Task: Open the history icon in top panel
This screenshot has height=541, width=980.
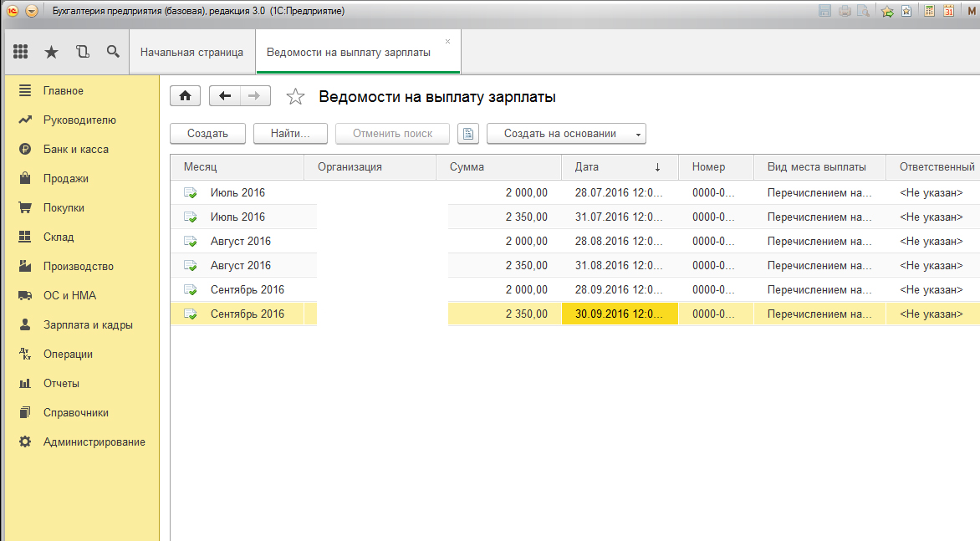Action: pyautogui.click(x=82, y=52)
